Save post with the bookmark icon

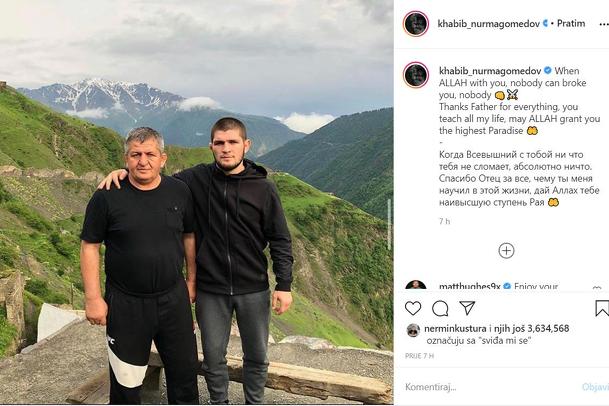pos(602,308)
